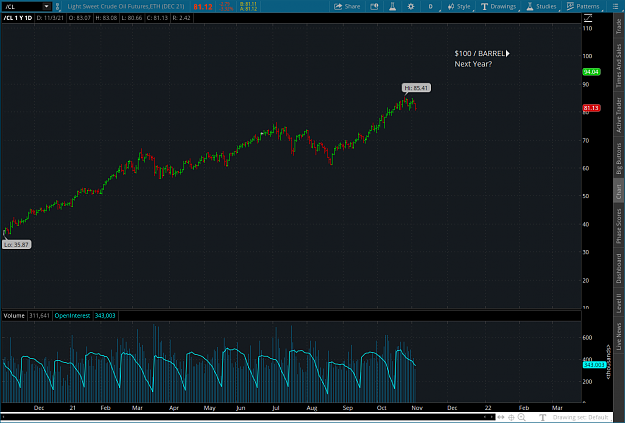Screen dimensions: 625x423
Task: Click the icon right of Share
Action: (x=374, y=6)
